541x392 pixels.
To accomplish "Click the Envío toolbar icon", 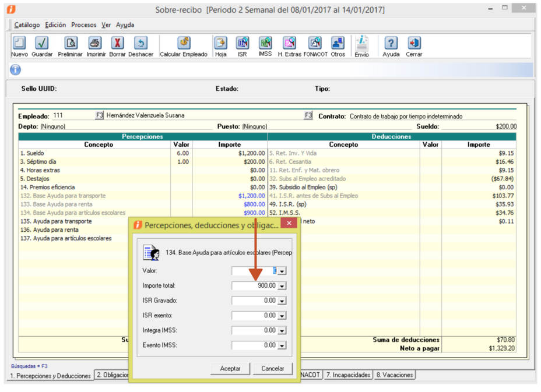I will click(361, 44).
